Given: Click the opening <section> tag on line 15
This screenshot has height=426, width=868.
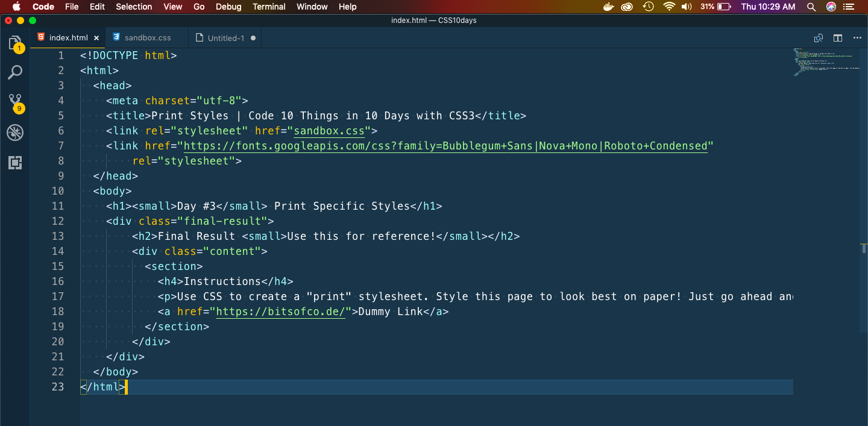Looking at the screenshot, I should 174,266.
